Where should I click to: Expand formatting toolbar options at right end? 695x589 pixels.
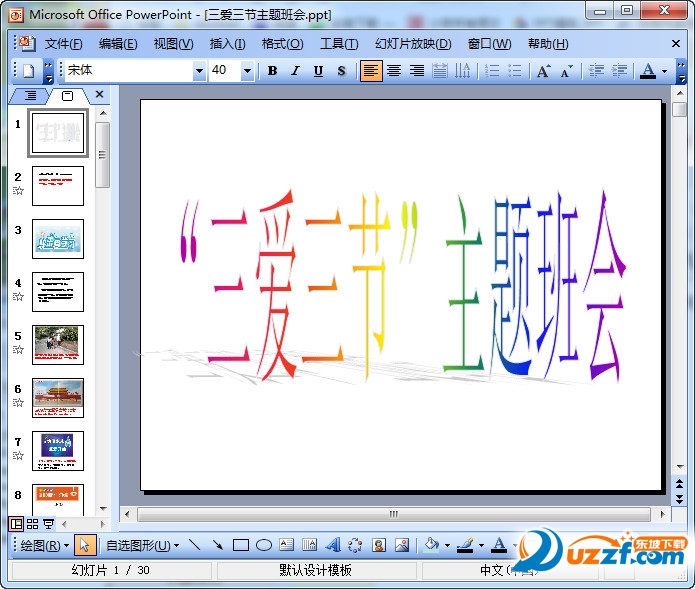(682, 71)
